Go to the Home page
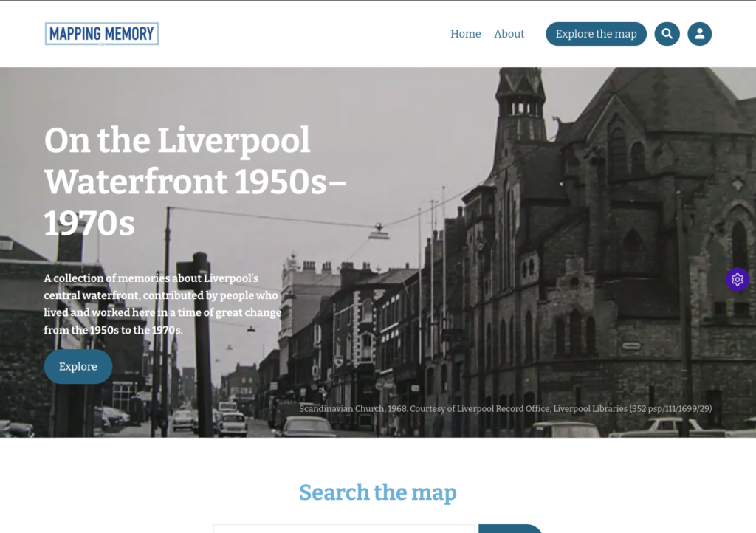The height and width of the screenshot is (533, 756). pyautogui.click(x=465, y=34)
